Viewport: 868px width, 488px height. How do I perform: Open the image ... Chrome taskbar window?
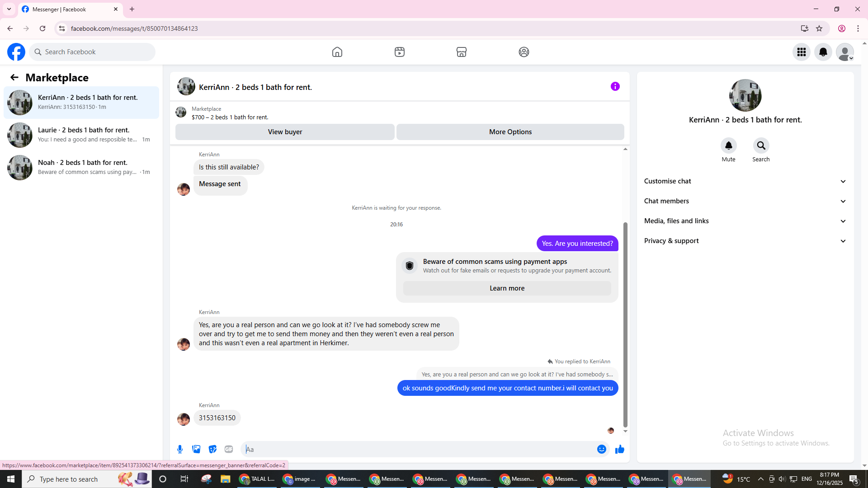click(301, 479)
